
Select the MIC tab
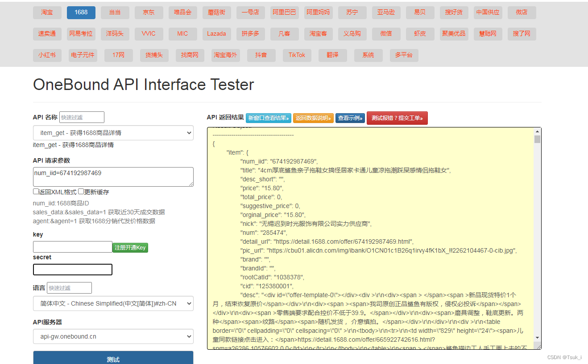click(x=183, y=34)
